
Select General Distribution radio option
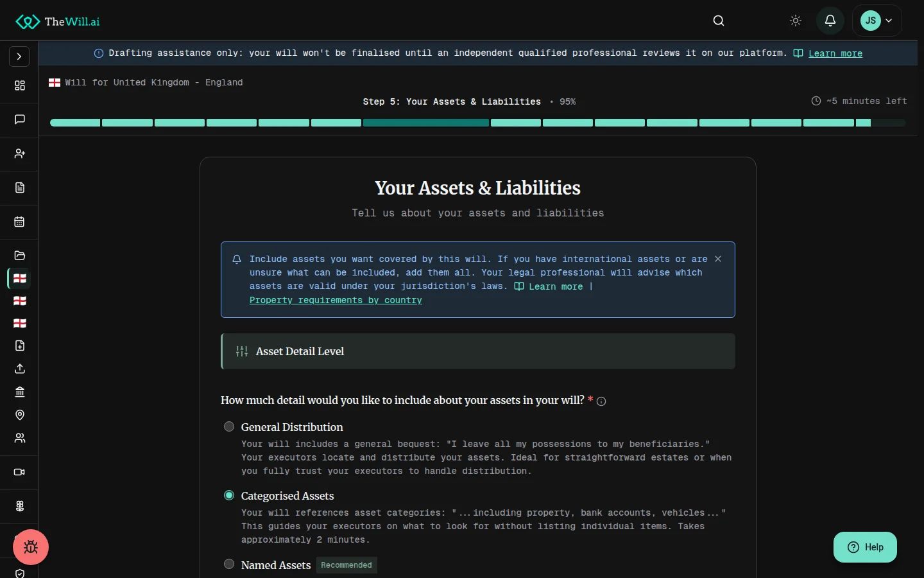229,426
